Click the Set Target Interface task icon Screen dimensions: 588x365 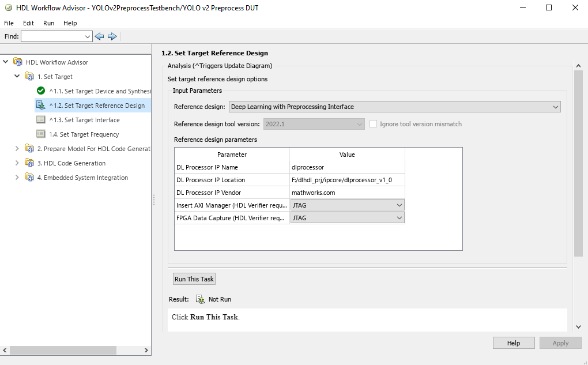40,120
